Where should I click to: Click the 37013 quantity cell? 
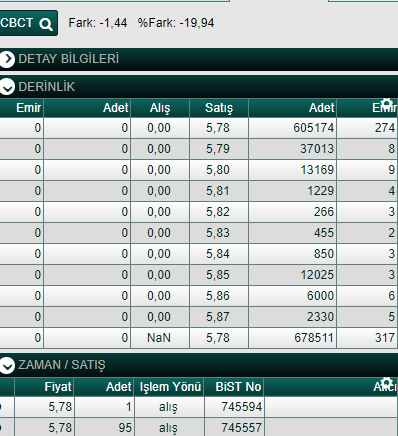click(x=292, y=149)
